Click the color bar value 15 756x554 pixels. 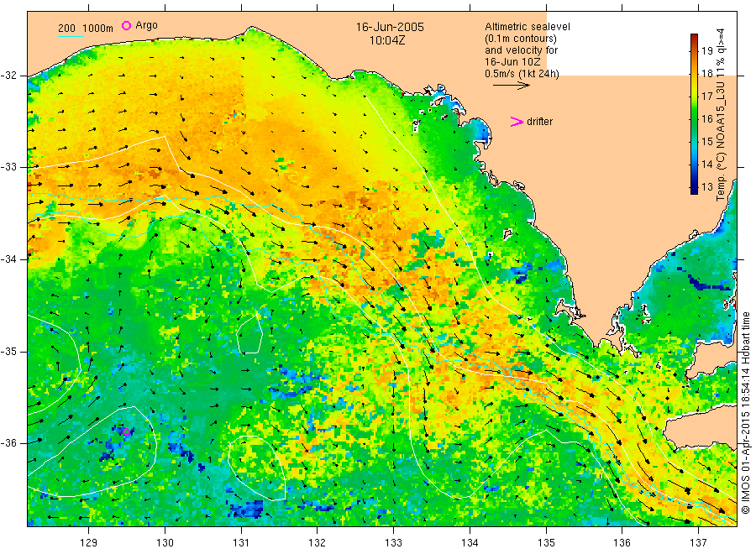point(706,141)
